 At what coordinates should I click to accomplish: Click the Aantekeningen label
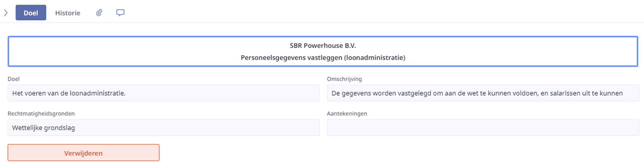coord(347,113)
